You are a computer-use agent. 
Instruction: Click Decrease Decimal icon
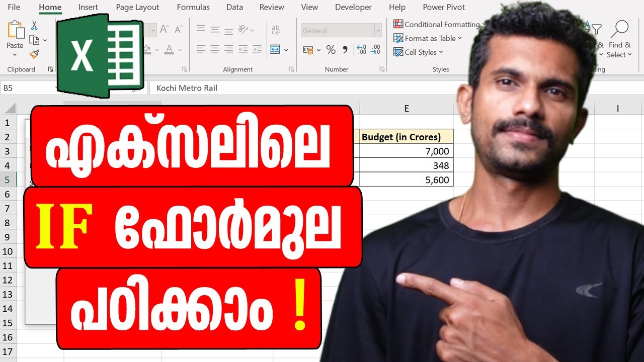click(x=375, y=50)
